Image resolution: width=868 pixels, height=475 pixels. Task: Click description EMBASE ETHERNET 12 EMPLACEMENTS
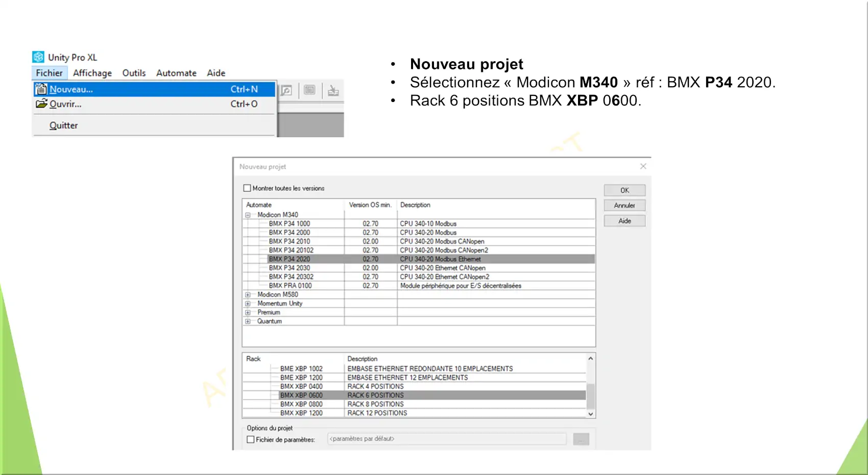click(x=407, y=378)
